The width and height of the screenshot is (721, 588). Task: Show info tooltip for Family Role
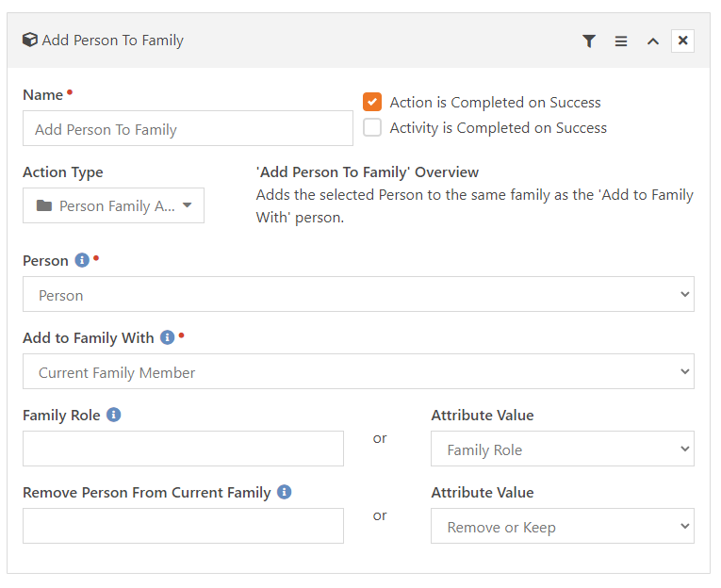[x=114, y=415]
